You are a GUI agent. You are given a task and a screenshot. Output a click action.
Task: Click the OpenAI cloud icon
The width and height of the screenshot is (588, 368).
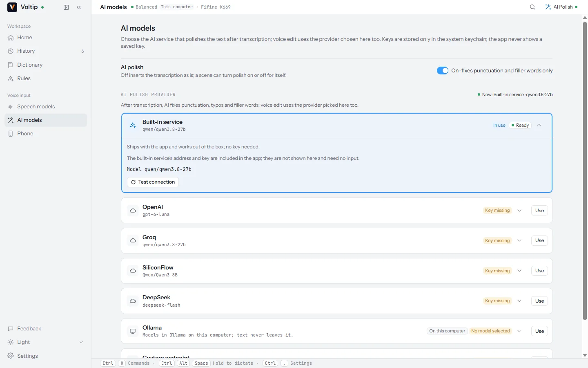pyautogui.click(x=133, y=211)
